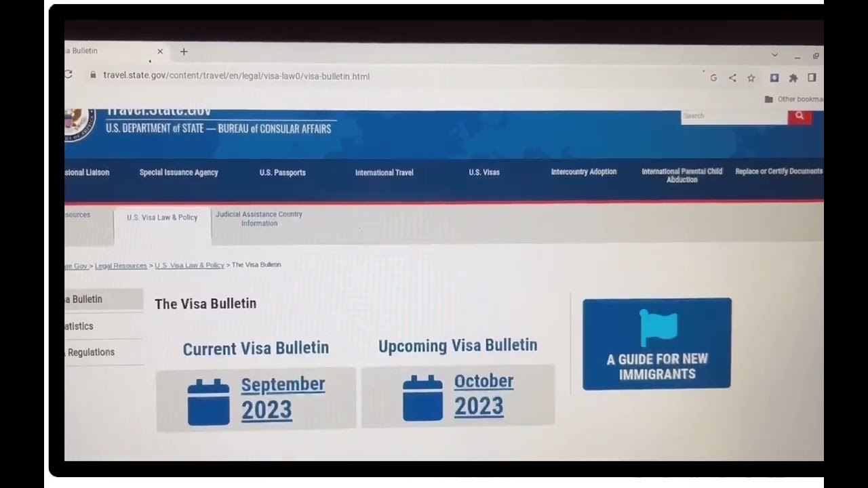Open the October 2023 bulletin link
The width and height of the screenshot is (868, 488).
coord(484,394)
